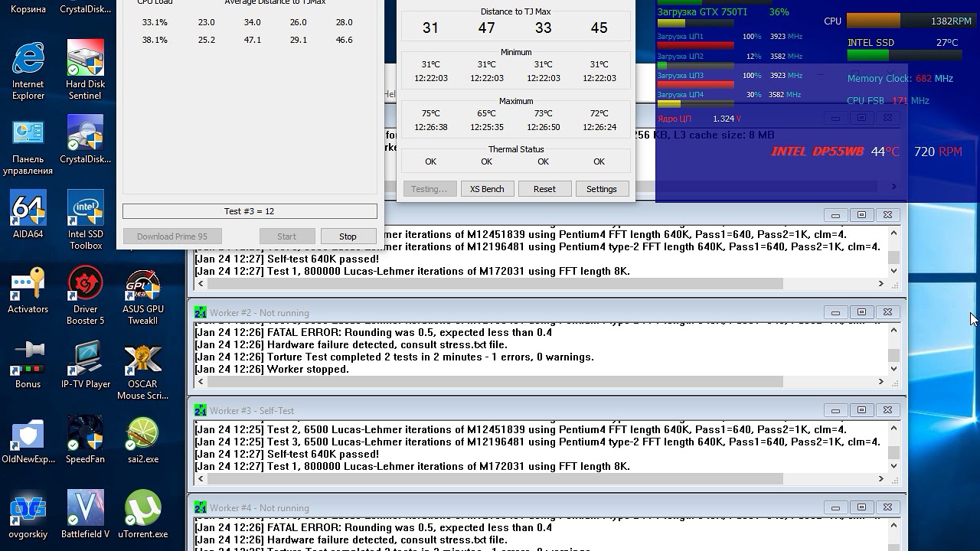Open the Панель управления desktop icon

click(28, 146)
